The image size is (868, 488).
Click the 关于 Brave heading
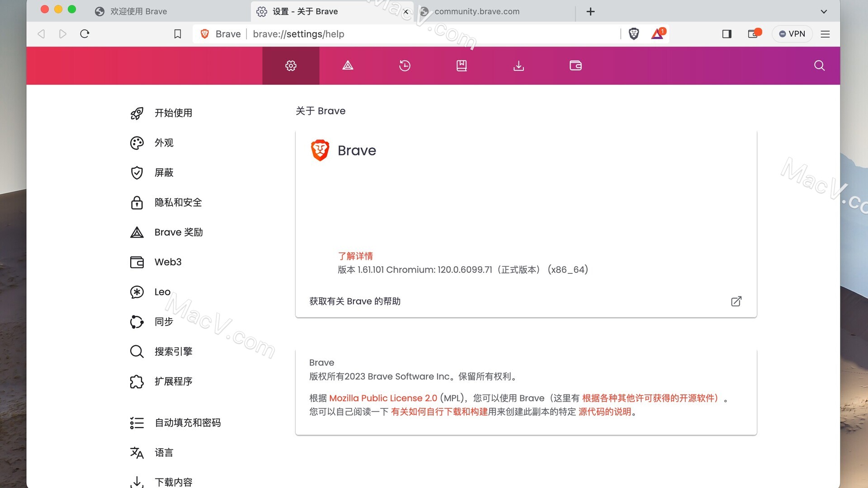pos(321,111)
